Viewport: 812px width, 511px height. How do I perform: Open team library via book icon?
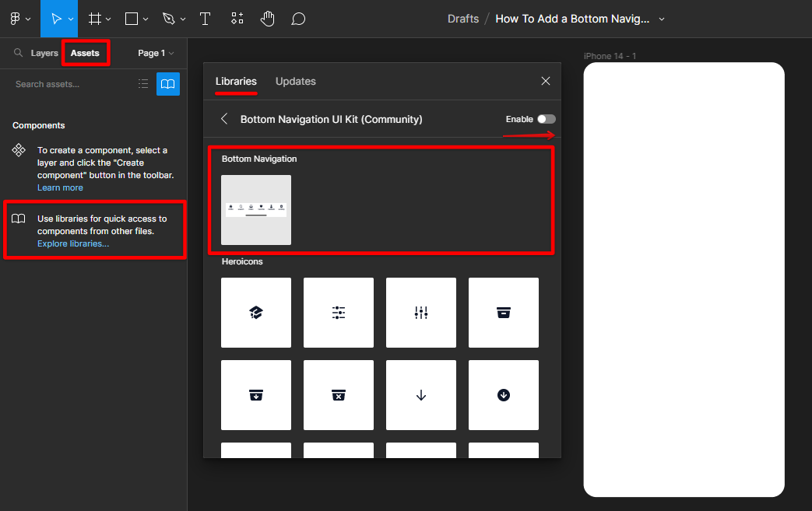pos(168,84)
